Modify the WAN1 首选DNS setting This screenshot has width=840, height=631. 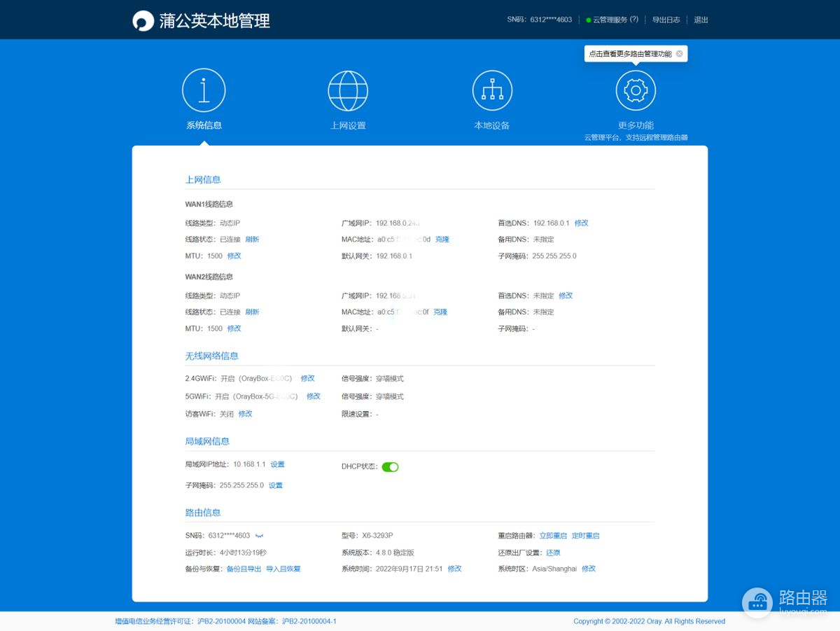(582, 223)
